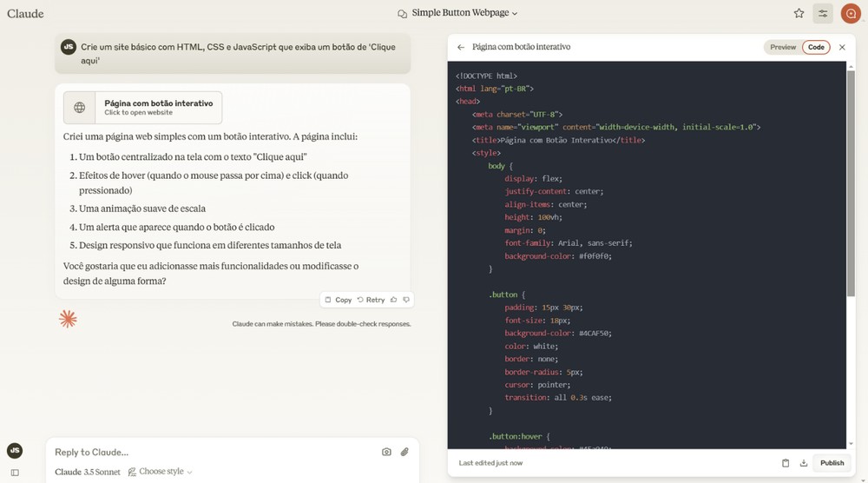Screen dimensions: 868x483
Task: Copy artifact code with the clipboard icon
Action: pos(786,463)
